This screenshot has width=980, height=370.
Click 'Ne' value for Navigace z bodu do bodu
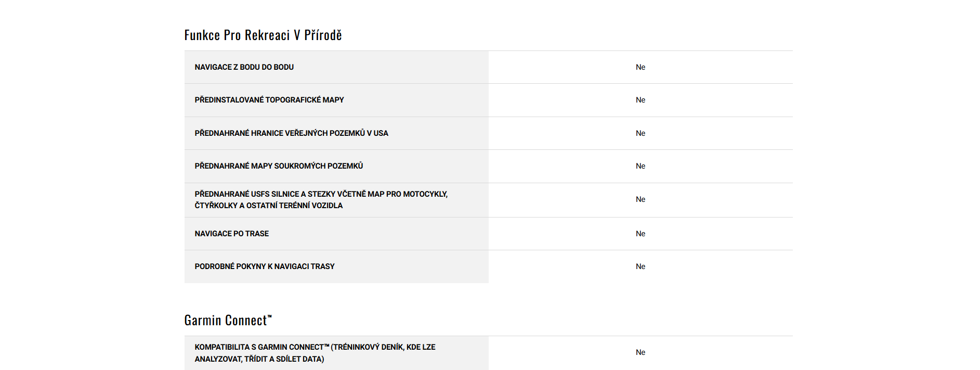(x=640, y=67)
